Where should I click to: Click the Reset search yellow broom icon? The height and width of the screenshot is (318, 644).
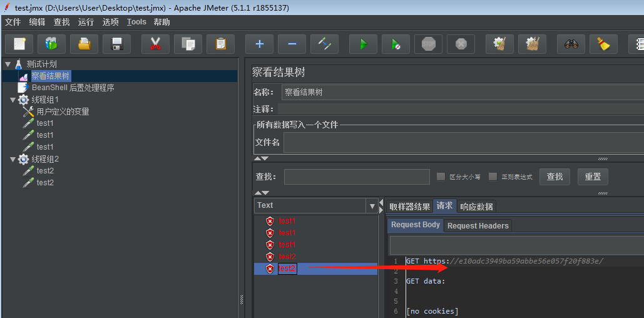604,44
